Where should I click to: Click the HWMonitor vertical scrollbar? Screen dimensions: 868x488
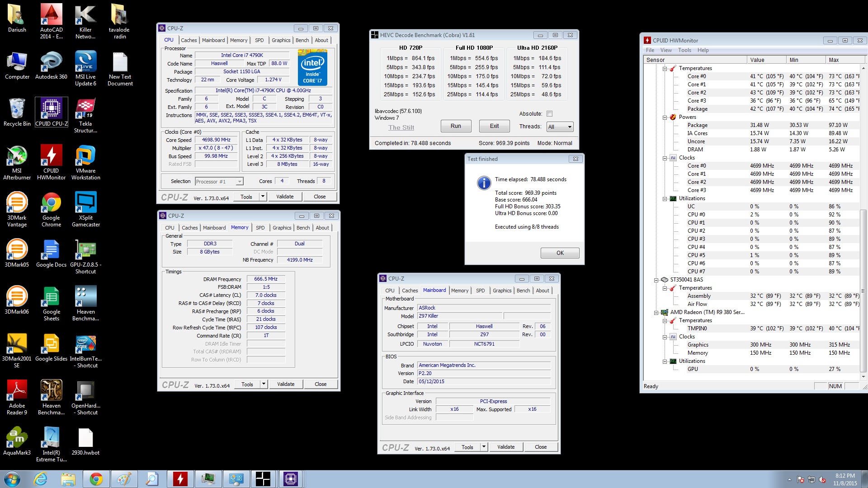pyautogui.click(x=863, y=221)
